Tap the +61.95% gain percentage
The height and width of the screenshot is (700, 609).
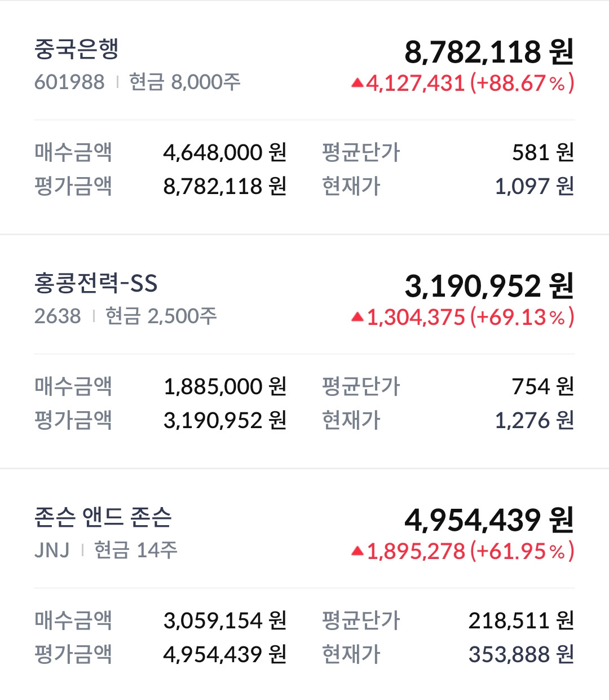click(522, 552)
